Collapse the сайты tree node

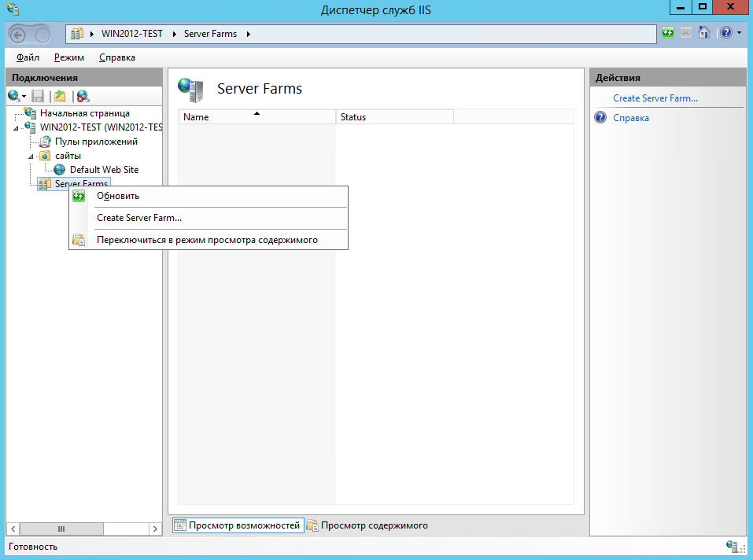(31, 157)
